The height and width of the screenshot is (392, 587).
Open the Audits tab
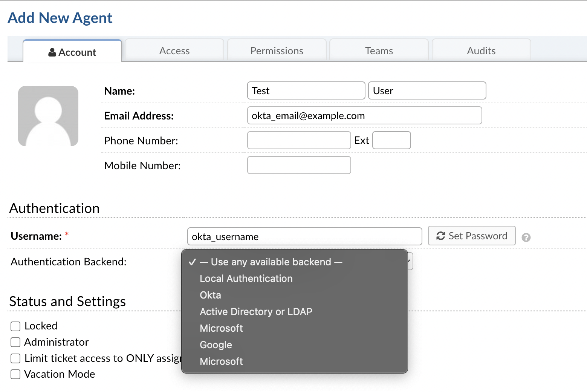481,51
